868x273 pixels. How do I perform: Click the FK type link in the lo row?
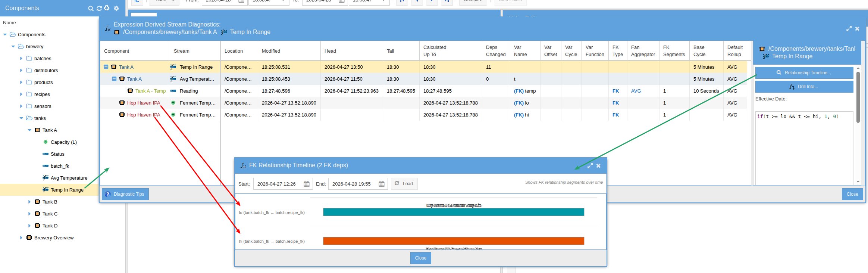click(x=615, y=103)
